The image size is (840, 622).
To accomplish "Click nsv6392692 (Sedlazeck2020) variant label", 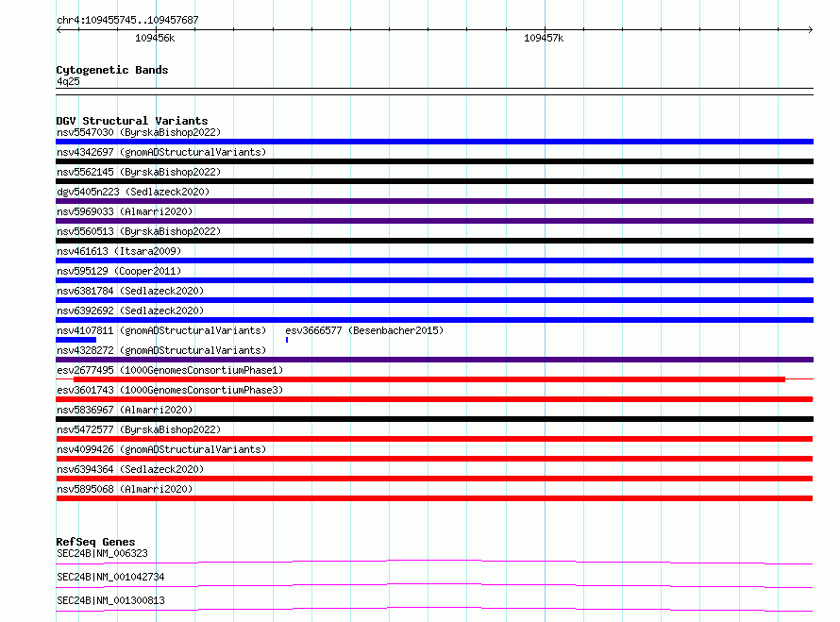I will (130, 311).
